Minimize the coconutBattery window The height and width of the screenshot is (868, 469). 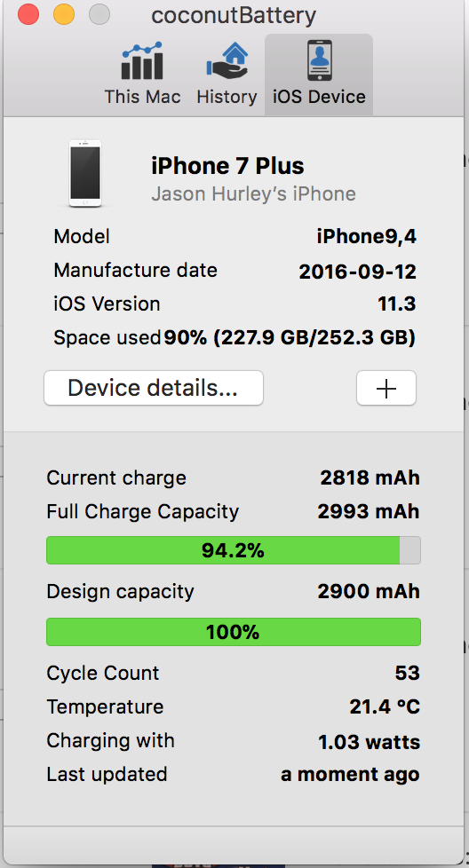pos(64,14)
